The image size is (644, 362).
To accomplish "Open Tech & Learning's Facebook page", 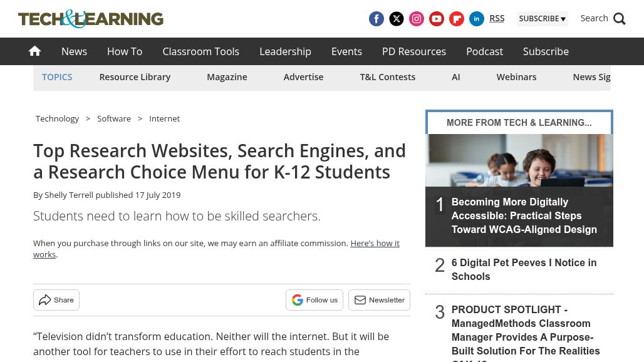I will [x=377, y=19].
